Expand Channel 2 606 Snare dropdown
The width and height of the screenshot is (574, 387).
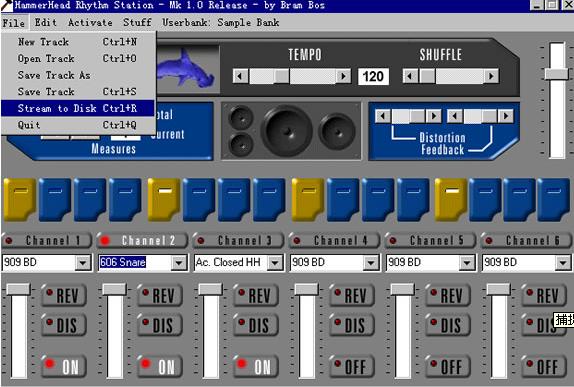179,263
